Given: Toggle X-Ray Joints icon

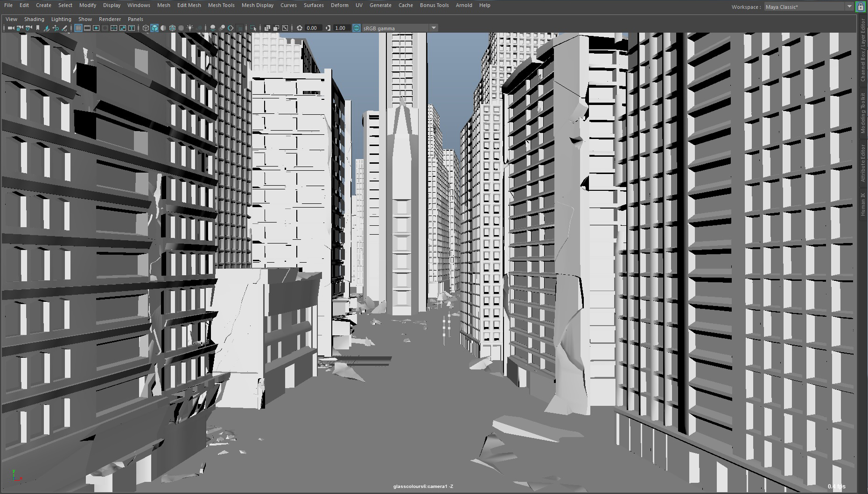Looking at the screenshot, I should point(285,28).
